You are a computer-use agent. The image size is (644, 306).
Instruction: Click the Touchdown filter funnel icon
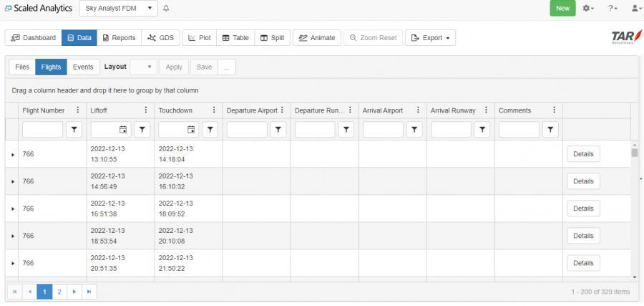pos(210,130)
